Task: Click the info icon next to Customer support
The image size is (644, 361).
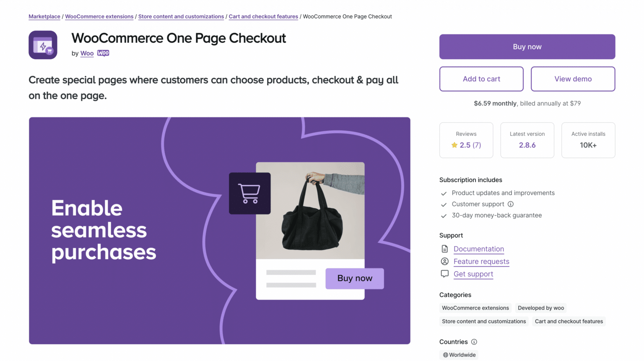Action: coord(510,204)
